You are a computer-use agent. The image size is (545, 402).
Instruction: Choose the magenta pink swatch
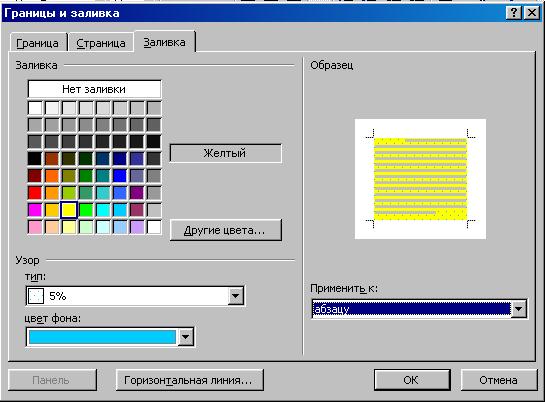pyautogui.click(x=35, y=210)
